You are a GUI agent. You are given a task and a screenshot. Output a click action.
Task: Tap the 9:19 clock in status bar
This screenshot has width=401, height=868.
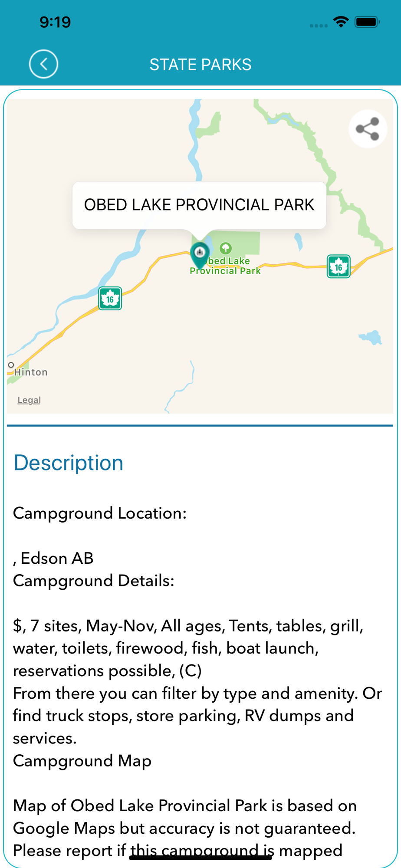click(x=55, y=22)
